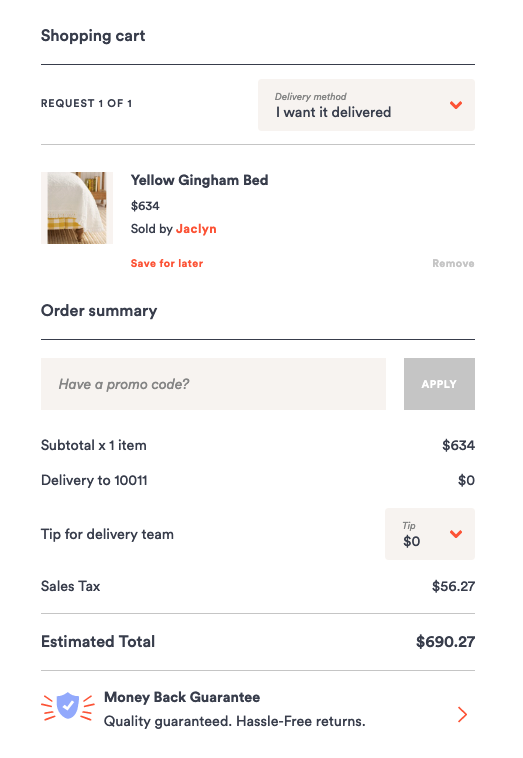Click the APPLY promo button
Viewport: 523px width, 758px height.
(x=439, y=384)
